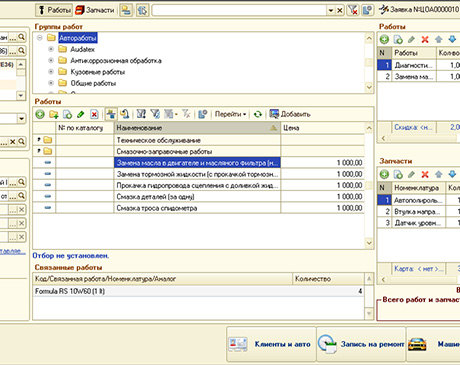Open the Перейти menu
Image resolution: width=460 pixels, height=365 pixels.
pos(230,114)
